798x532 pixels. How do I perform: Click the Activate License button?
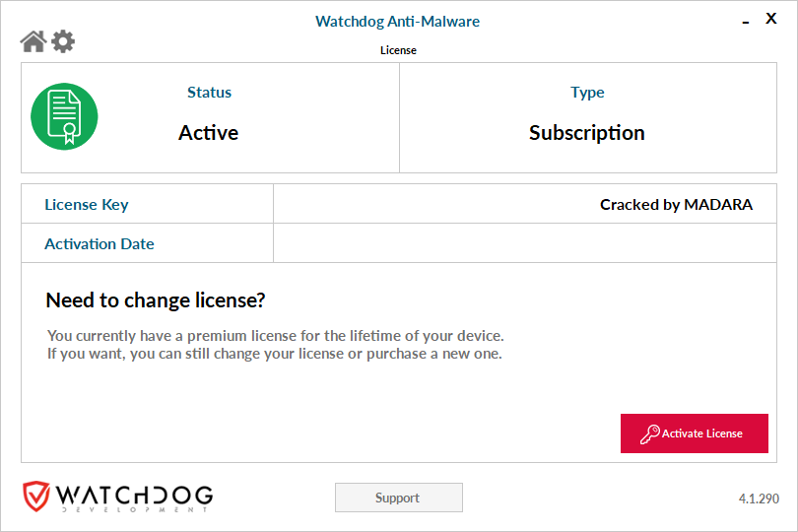(695, 433)
